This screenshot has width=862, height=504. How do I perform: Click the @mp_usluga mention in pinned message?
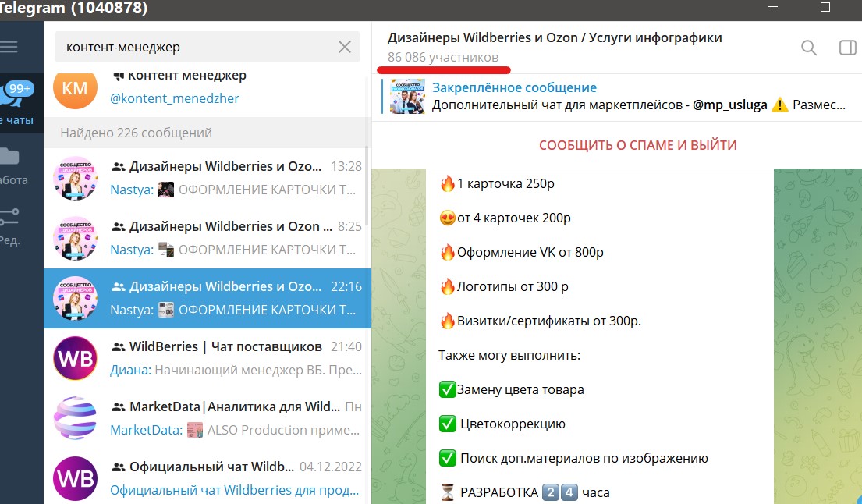(x=729, y=105)
